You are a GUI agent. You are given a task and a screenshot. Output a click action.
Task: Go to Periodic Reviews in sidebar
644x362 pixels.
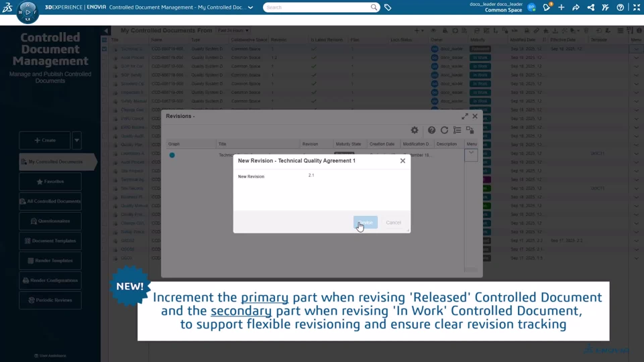click(x=50, y=300)
